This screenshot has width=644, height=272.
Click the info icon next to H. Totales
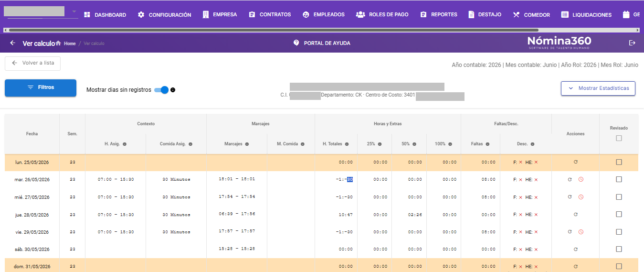click(347, 144)
